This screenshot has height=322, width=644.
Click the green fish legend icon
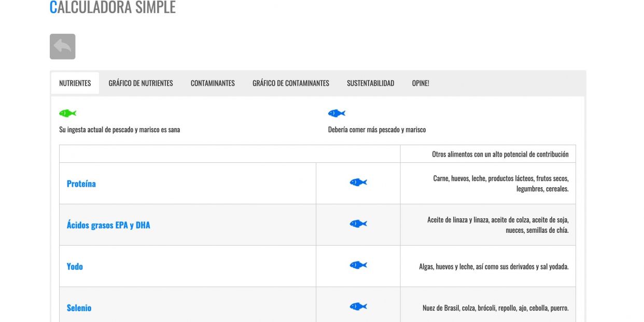[x=67, y=113]
